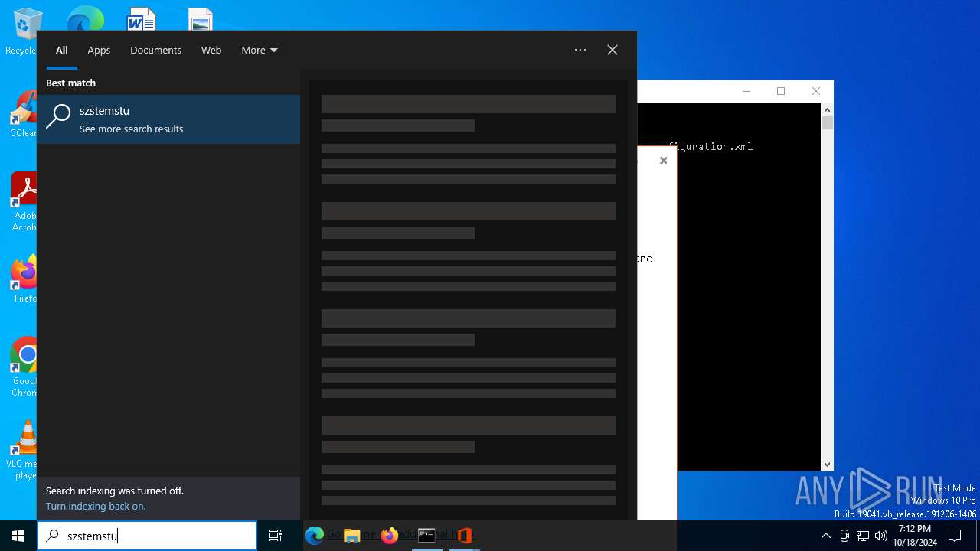980x551 pixels.
Task: Close the search panel with X
Action: coord(612,50)
